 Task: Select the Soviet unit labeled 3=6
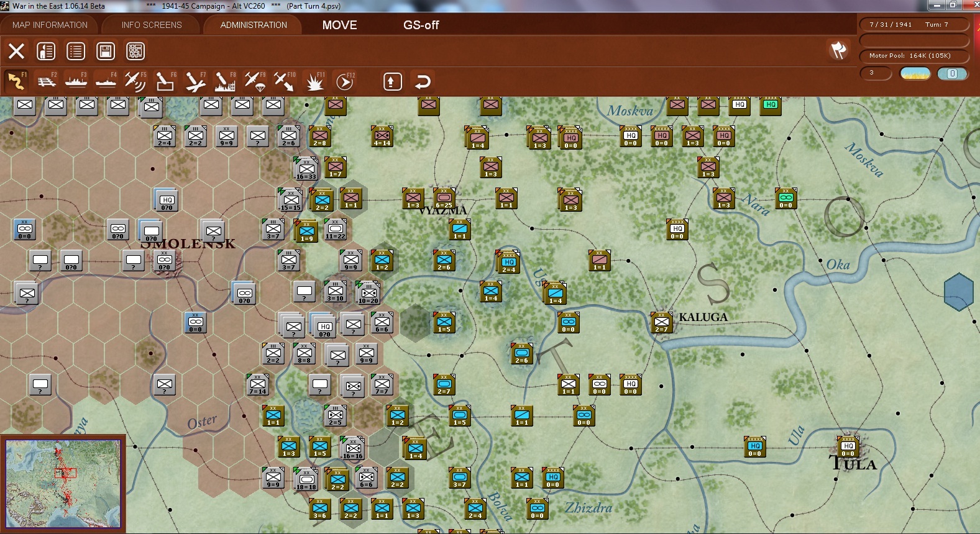319,509
